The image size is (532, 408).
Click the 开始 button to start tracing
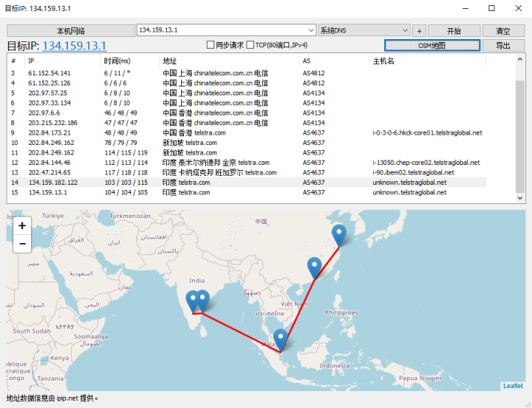pos(454,30)
